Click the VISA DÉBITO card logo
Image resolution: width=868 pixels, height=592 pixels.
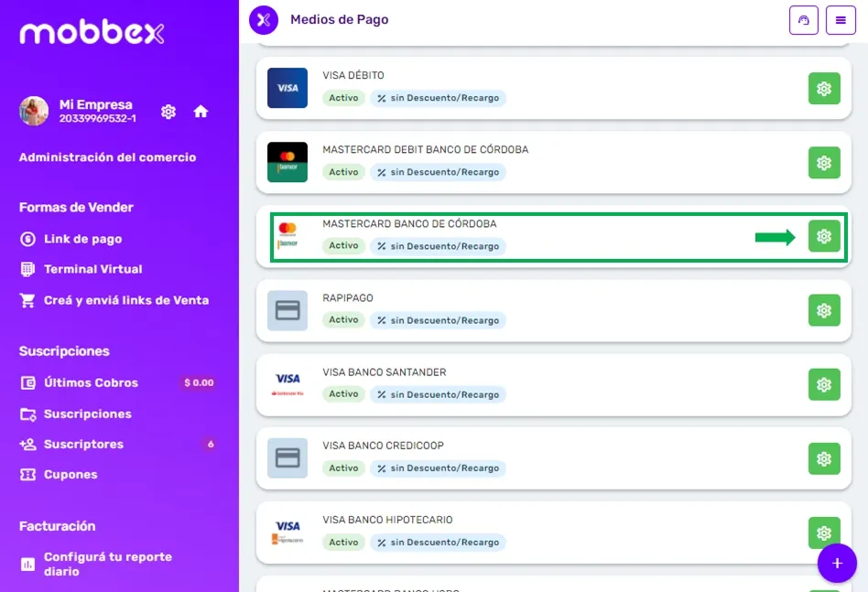pyautogui.click(x=288, y=88)
